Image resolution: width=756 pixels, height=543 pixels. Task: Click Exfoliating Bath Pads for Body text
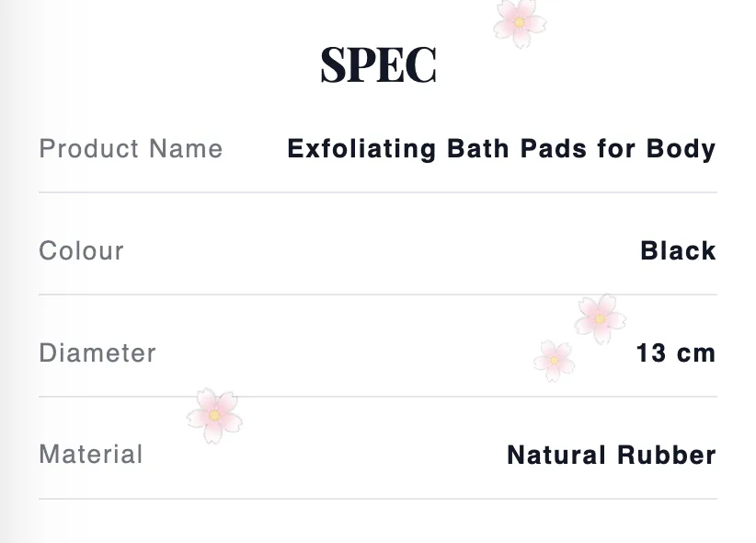[x=501, y=149]
